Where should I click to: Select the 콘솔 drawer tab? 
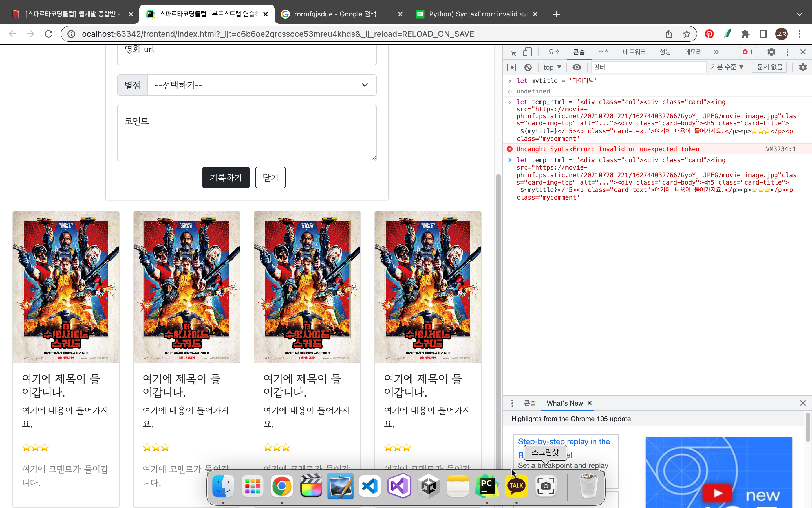(530, 403)
